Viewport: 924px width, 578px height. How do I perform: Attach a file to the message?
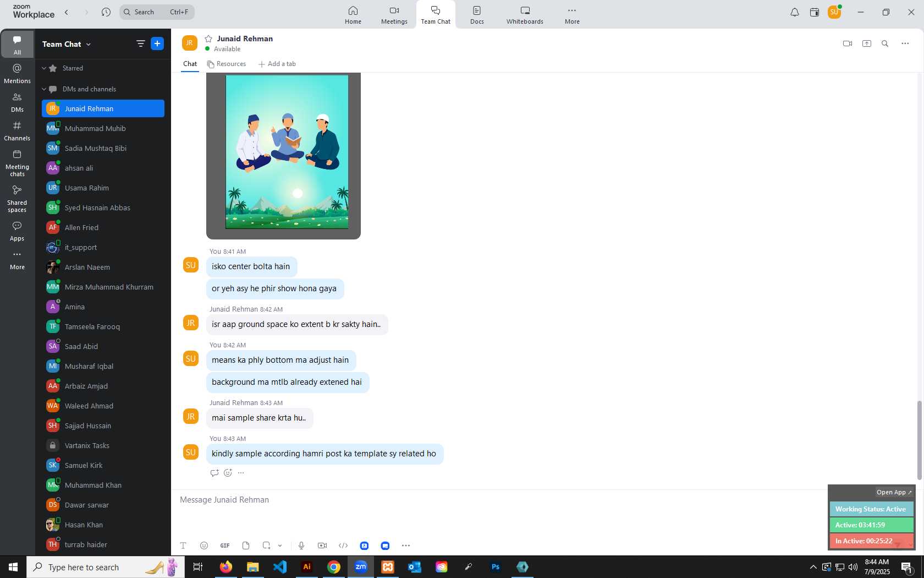pos(246,546)
